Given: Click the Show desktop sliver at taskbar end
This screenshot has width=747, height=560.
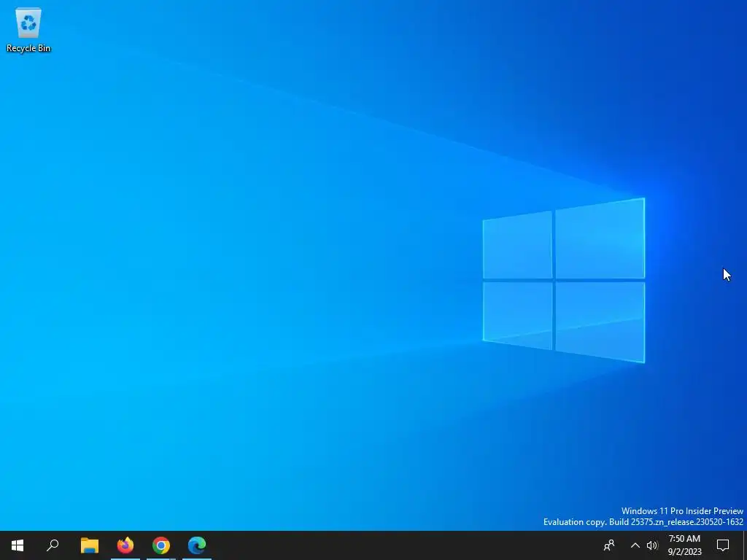Looking at the screenshot, I should tap(745, 545).
